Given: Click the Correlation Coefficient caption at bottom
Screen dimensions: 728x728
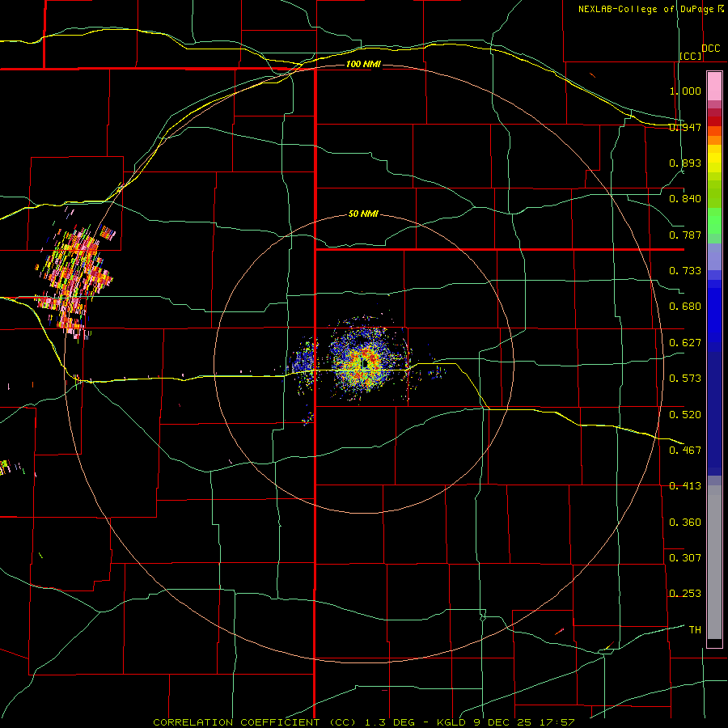Looking at the screenshot, I should [364, 722].
